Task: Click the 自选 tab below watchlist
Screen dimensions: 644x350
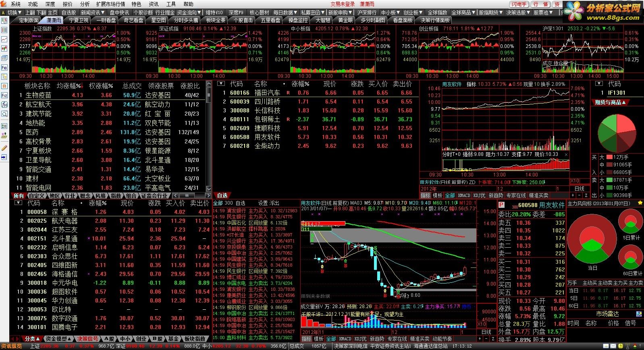Action: 222,196
